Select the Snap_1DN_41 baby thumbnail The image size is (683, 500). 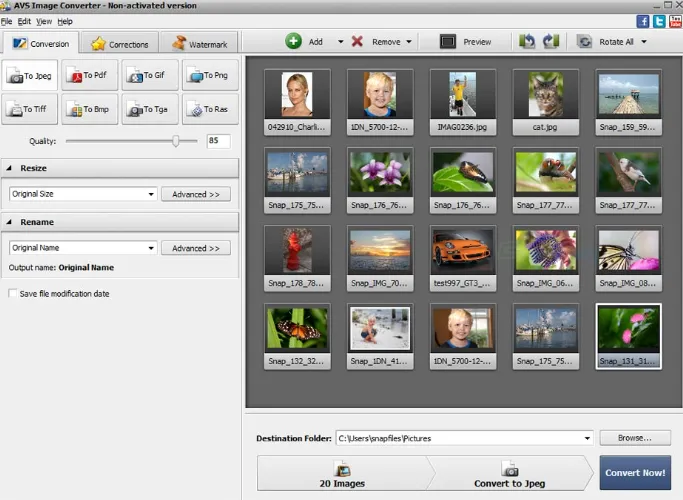pyautogui.click(x=380, y=336)
